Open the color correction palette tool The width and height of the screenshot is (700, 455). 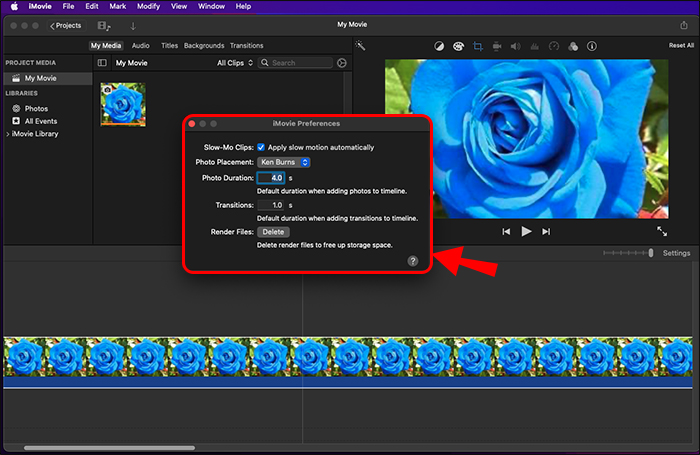[459, 46]
